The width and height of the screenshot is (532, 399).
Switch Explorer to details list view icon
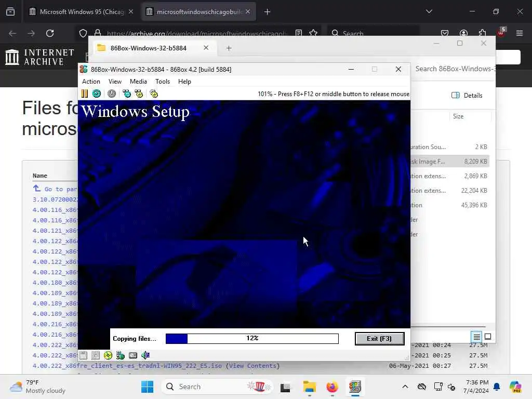coord(477,337)
